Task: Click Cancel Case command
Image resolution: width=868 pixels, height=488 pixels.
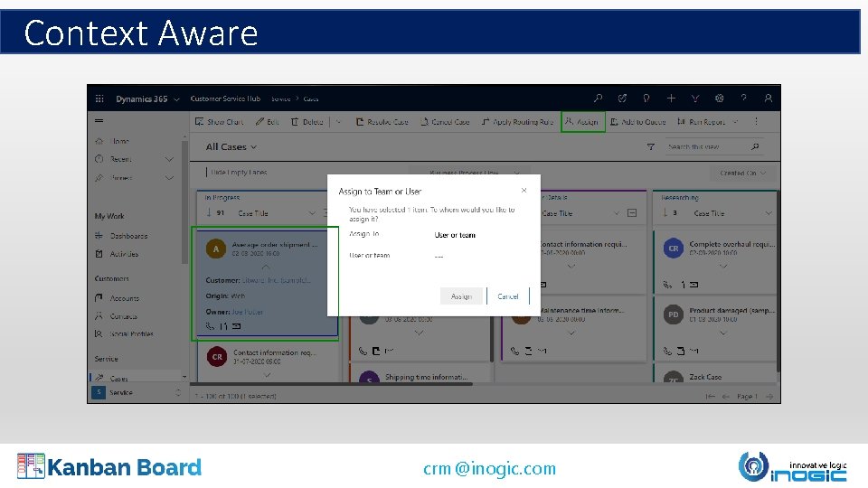Action: [445, 122]
